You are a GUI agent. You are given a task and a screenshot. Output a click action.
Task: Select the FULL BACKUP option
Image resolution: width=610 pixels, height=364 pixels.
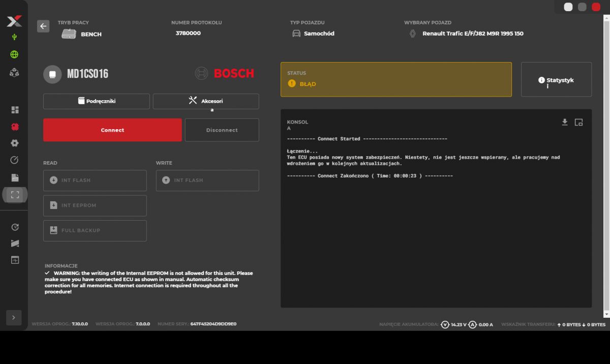coord(95,230)
